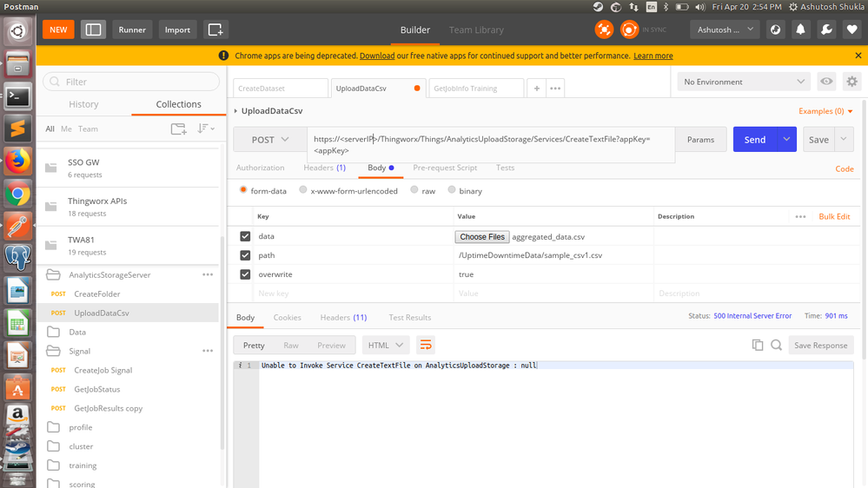Open Amazon from the Ubuntu dock

(x=17, y=414)
